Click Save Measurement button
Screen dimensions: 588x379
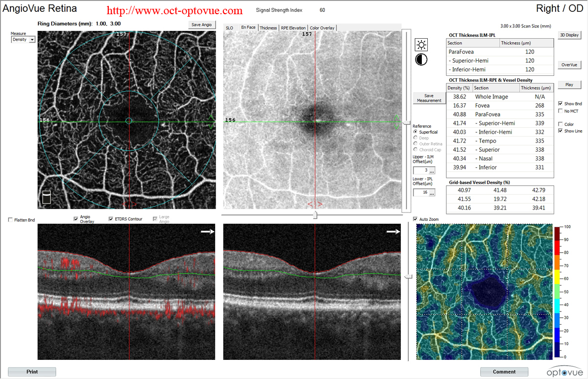pyautogui.click(x=429, y=98)
